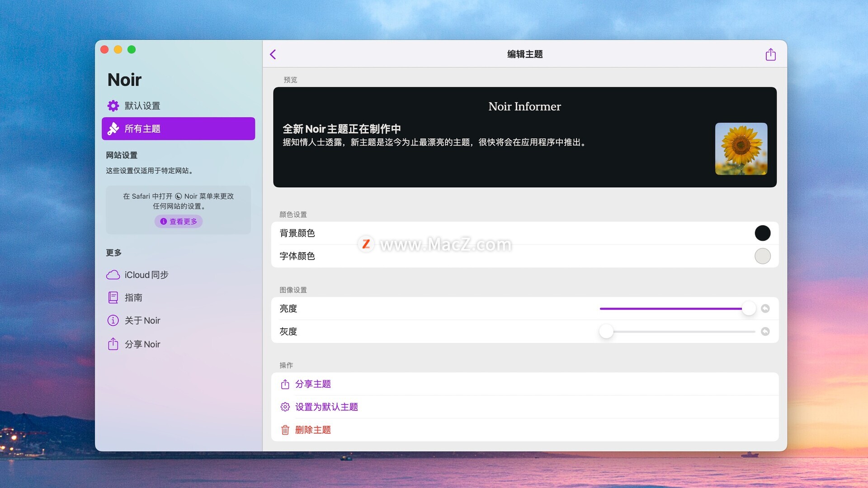This screenshot has width=868, height=488.
Task: Open the 指南 guide
Action: tap(178, 298)
